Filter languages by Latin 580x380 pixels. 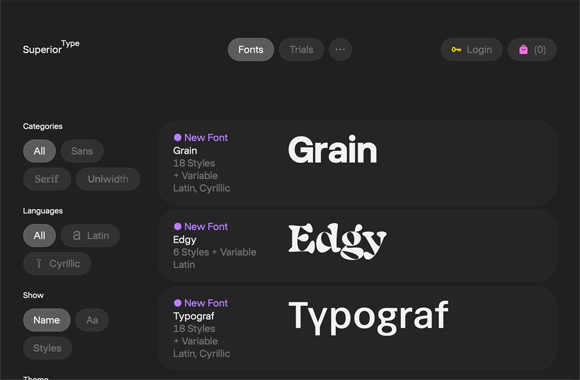90,235
